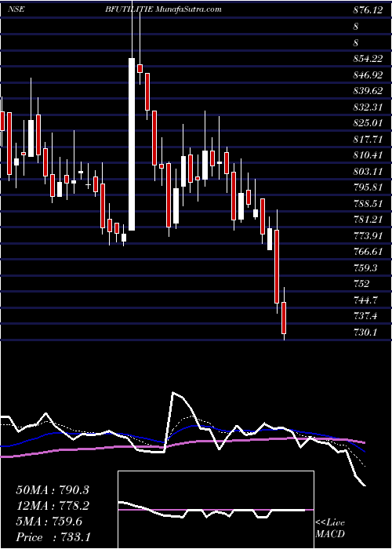Click the 5MA : 759.6 readout
Image resolution: width=392 pixels, height=549 pixels.
pyautogui.click(x=49, y=522)
